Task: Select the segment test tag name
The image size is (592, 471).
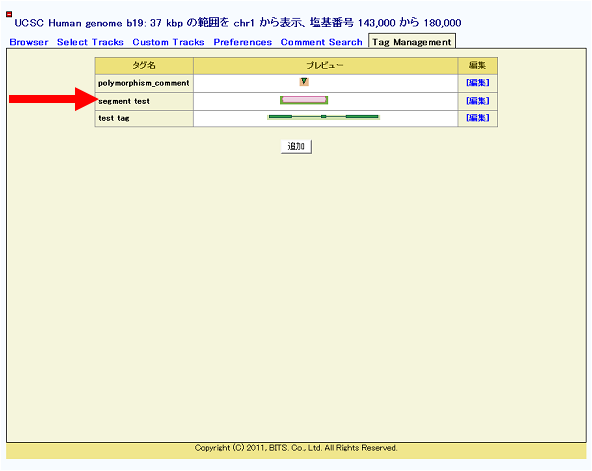Action: pos(124,101)
